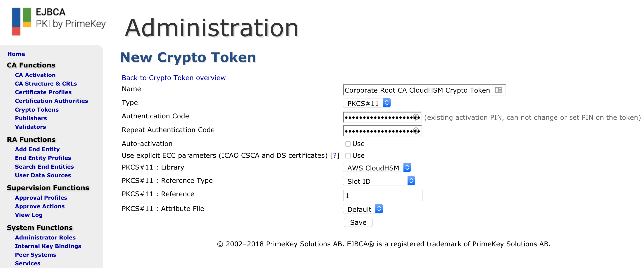Click the EJBCA PrimeKey logo

pyautogui.click(x=59, y=22)
